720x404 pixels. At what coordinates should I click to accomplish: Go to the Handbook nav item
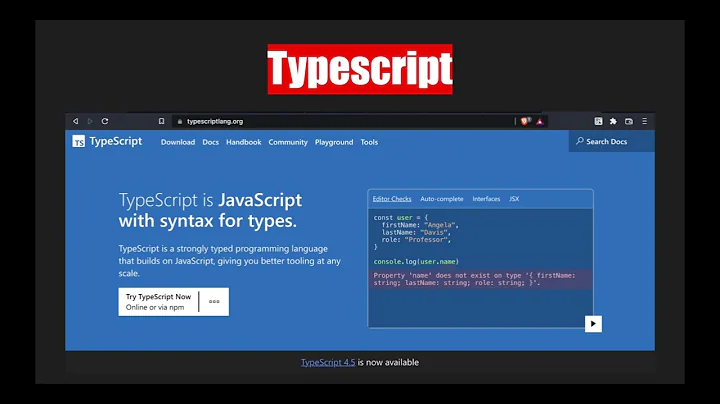243,142
